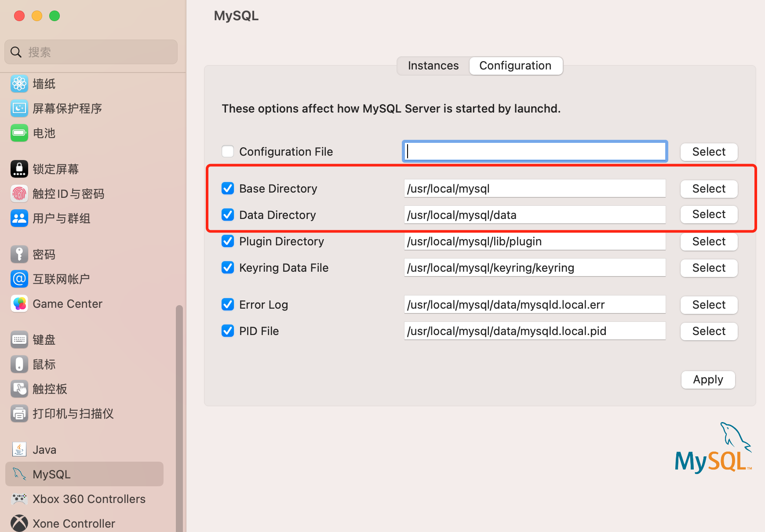765x532 pixels.
Task: Click Select for Plugin Directory
Action: coord(709,241)
